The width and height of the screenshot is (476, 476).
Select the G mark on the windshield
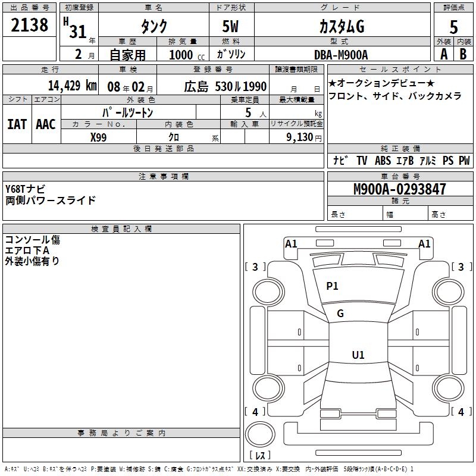(340, 314)
